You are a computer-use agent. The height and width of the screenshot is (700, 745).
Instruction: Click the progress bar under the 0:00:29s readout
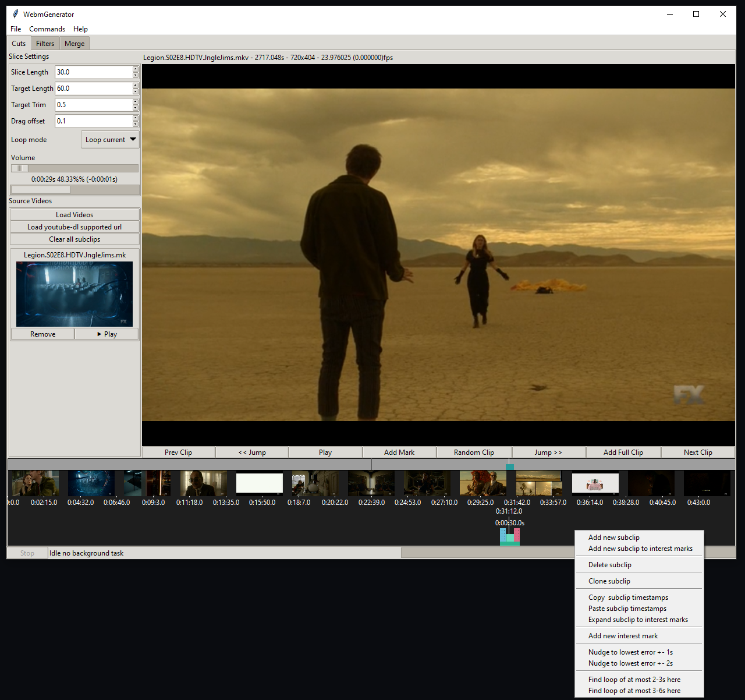pyautogui.click(x=74, y=190)
